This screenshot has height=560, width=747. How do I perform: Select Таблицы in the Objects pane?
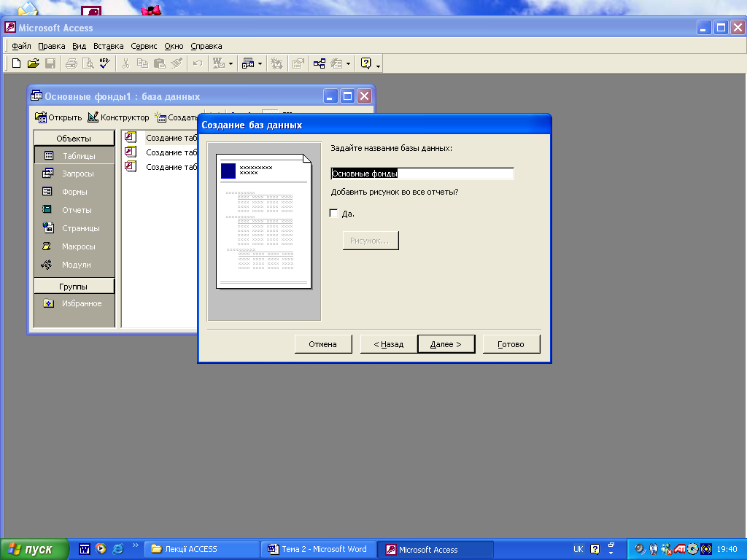click(x=74, y=156)
